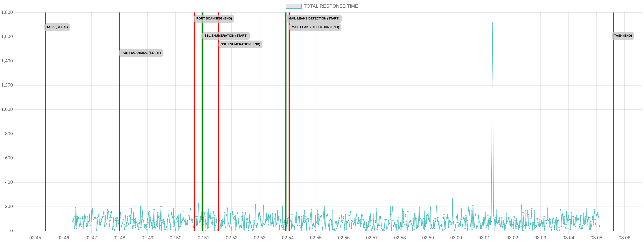
Task: Click the PORT SCANNING (START) label
Action: (141, 53)
